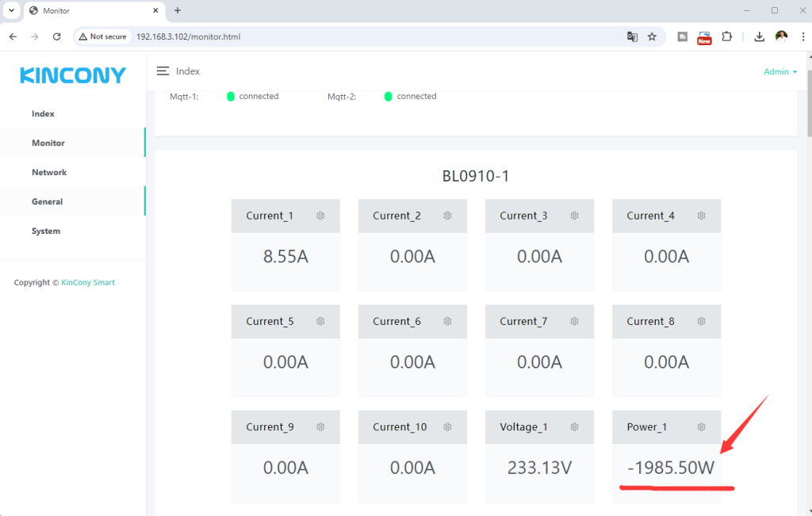Open Power_1 settings gear icon

click(701, 426)
